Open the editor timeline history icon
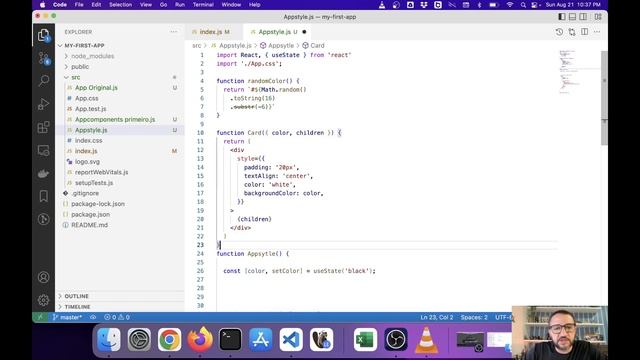Image resolution: width=640 pixels, height=360 pixels. pos(559,32)
